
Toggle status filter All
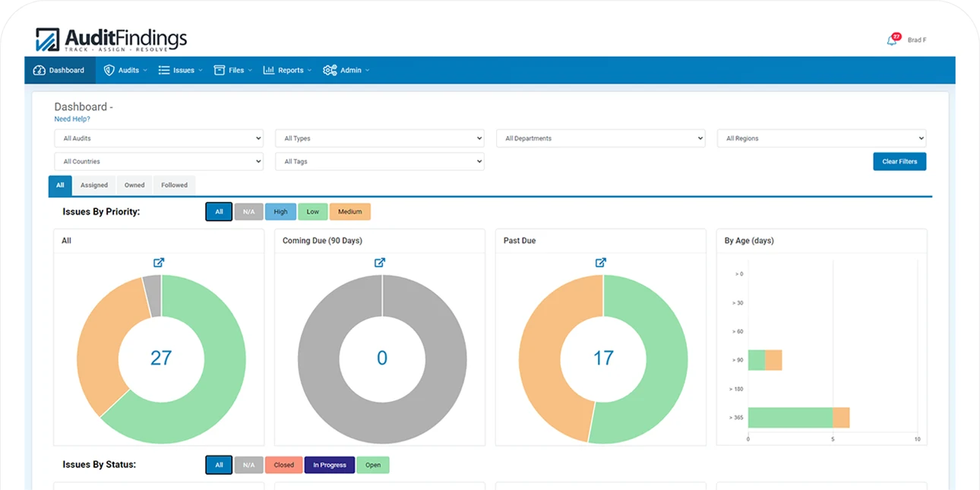coord(219,465)
